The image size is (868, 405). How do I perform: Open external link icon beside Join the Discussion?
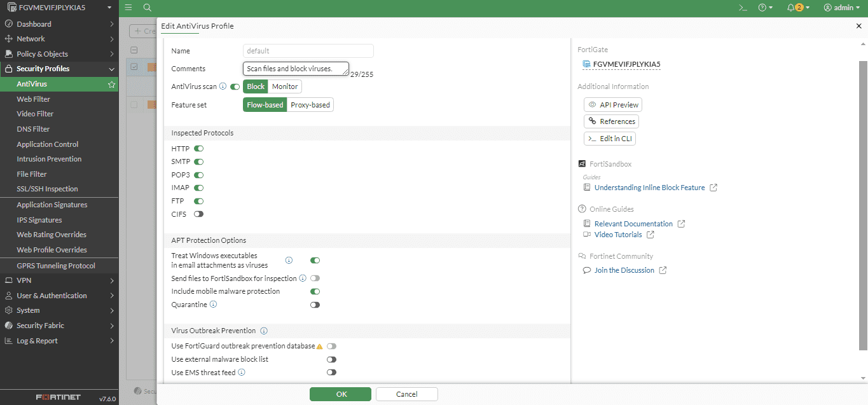[663, 270]
